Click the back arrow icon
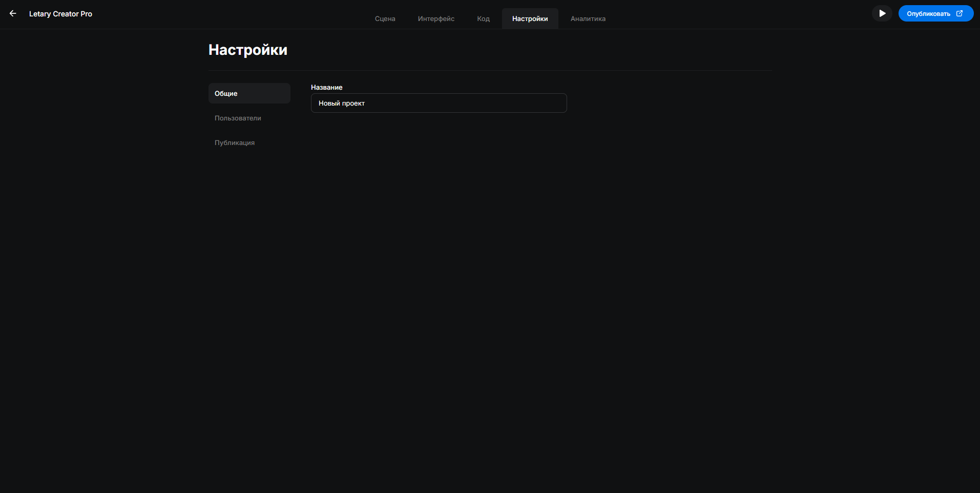Screen dimensions: 980x493 [13, 13]
